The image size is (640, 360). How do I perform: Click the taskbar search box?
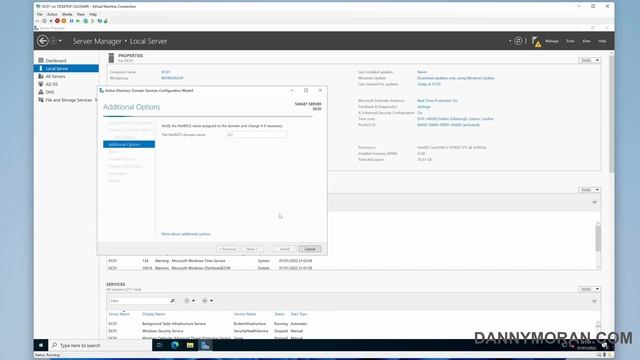click(100, 345)
